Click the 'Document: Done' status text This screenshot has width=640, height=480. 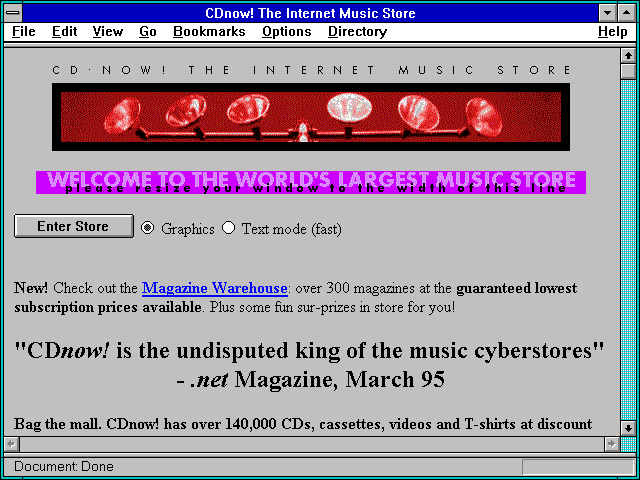pos(64,466)
